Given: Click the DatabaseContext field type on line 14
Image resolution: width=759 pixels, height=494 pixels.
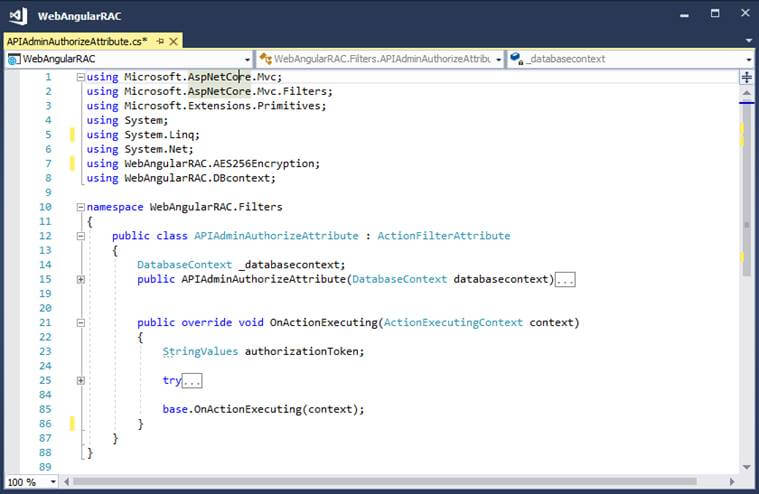Looking at the screenshot, I should pyautogui.click(x=184, y=265).
